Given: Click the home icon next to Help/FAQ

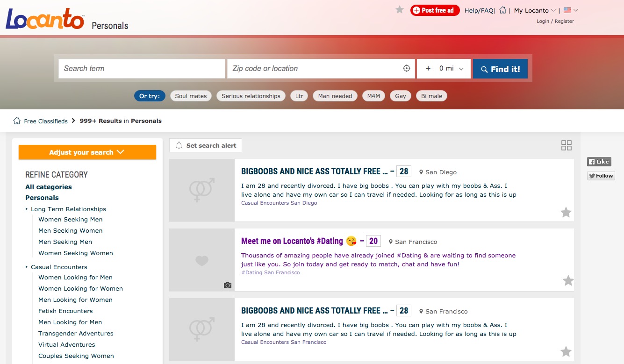Looking at the screenshot, I should [x=503, y=10].
